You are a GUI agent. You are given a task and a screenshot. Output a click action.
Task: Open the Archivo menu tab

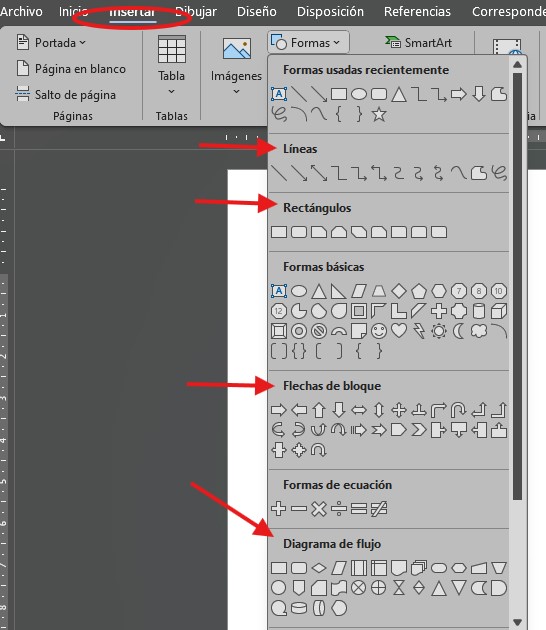[21, 12]
